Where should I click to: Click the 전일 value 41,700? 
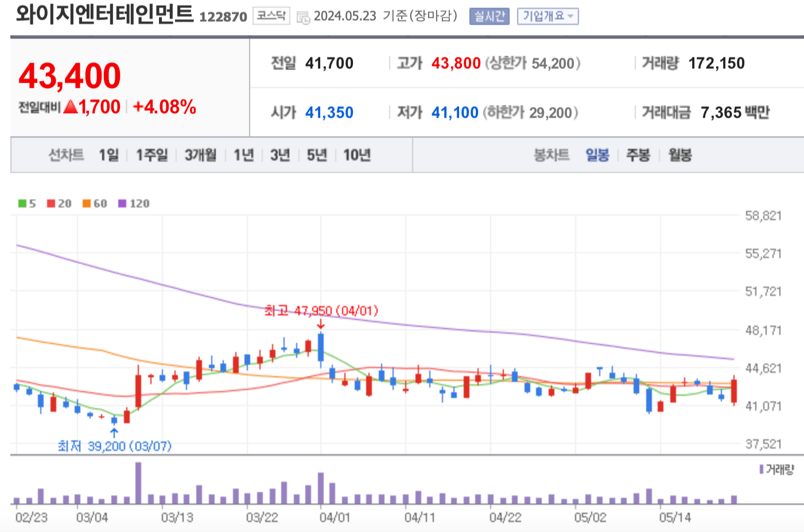(x=329, y=63)
